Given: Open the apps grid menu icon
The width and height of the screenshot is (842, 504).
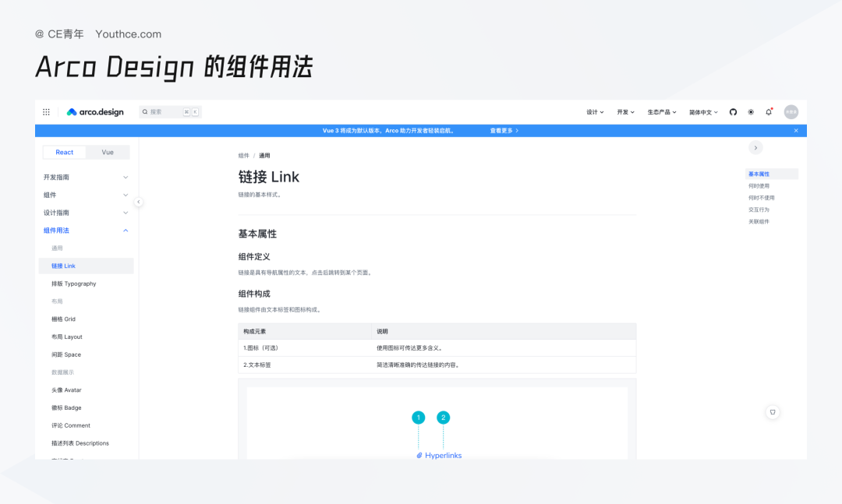Looking at the screenshot, I should pos(46,112).
